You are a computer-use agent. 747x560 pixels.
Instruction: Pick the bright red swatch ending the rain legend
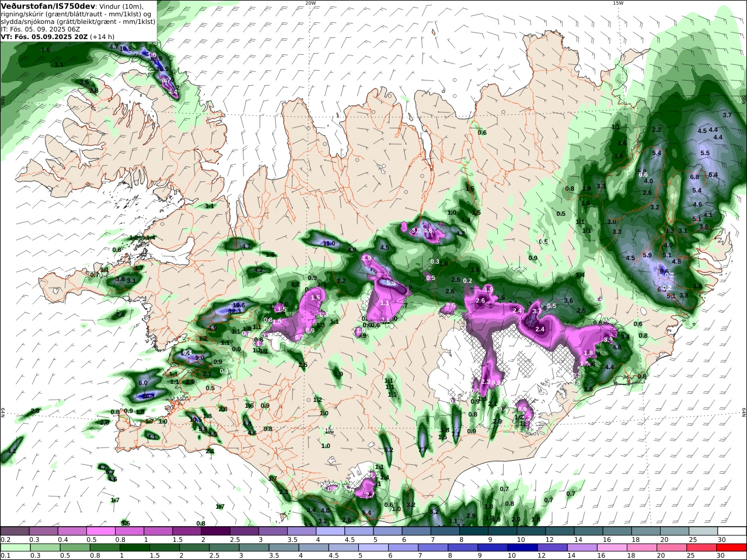(732, 547)
